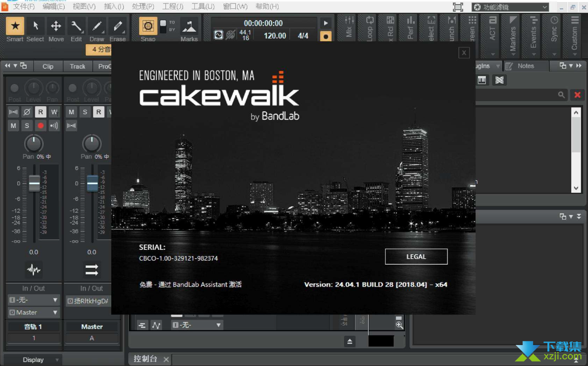
Task: Open the Master bus output dropdown
Action: tap(88, 300)
